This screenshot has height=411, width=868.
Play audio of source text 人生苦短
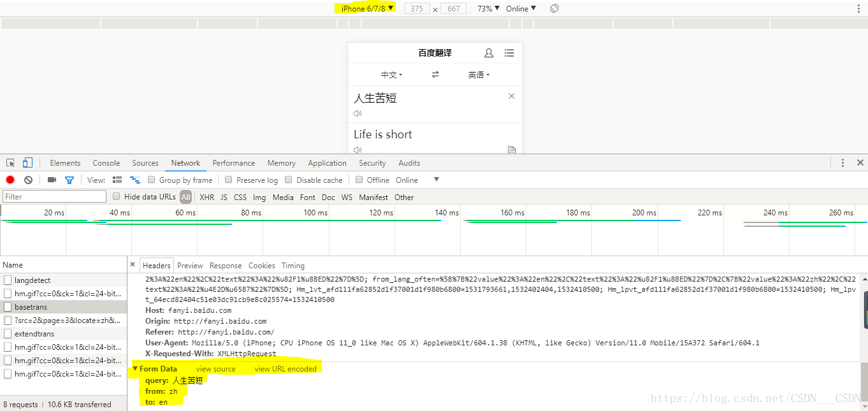358,113
